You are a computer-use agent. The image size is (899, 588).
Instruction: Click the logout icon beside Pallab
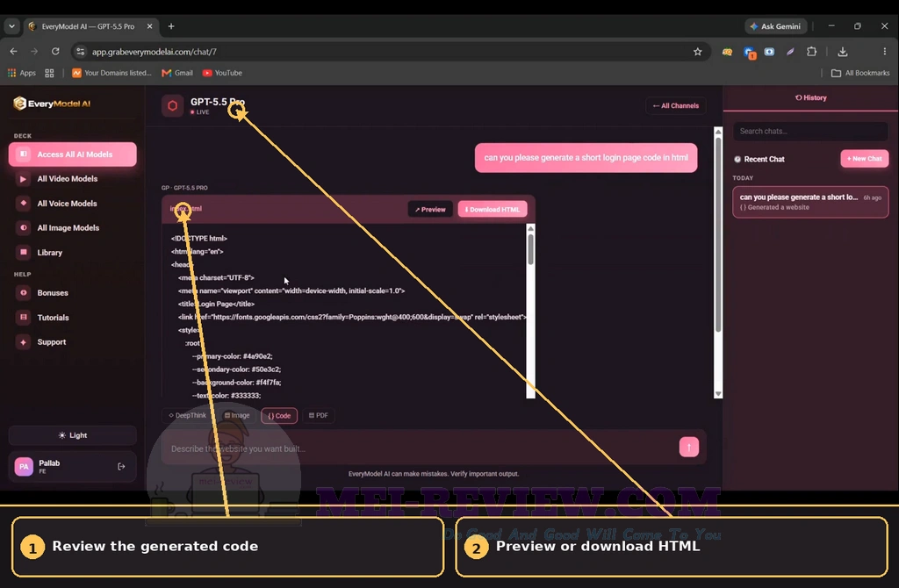coord(121,467)
